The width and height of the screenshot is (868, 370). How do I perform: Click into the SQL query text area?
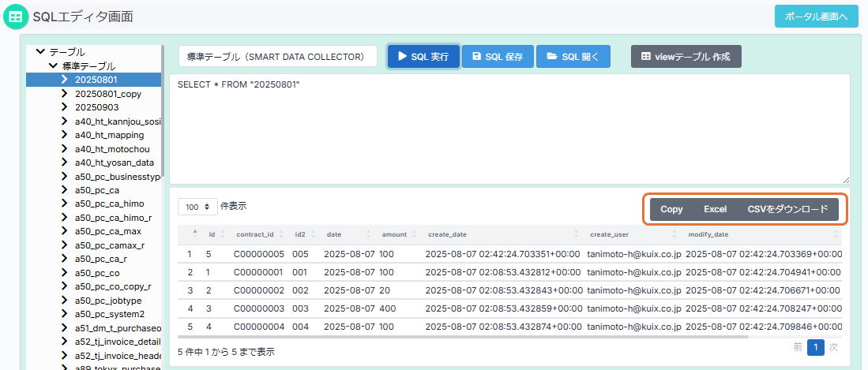pos(509,130)
